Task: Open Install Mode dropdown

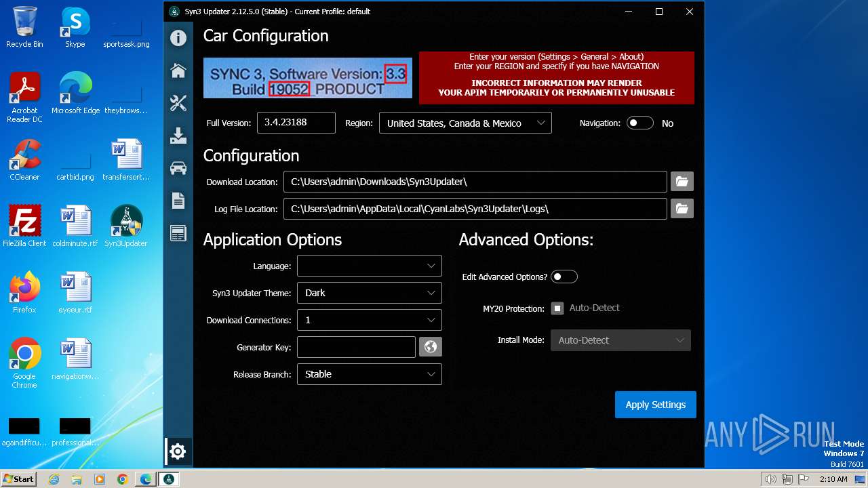Action: tap(620, 340)
